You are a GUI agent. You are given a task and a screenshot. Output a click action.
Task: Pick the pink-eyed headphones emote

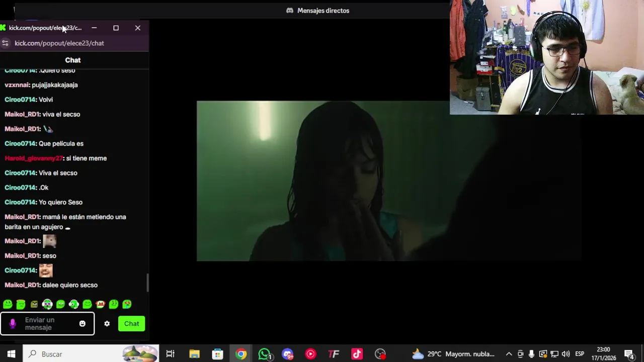click(47, 304)
